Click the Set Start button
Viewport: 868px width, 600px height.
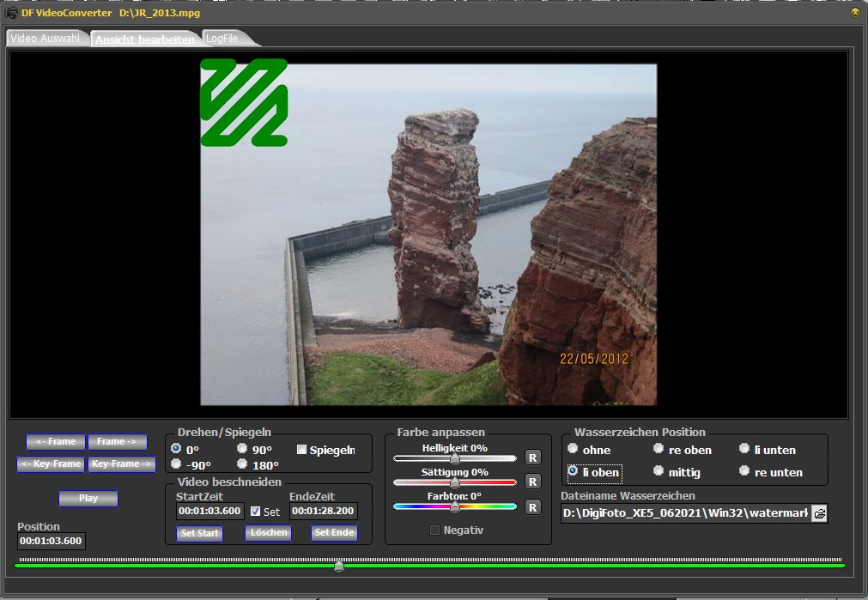199,533
